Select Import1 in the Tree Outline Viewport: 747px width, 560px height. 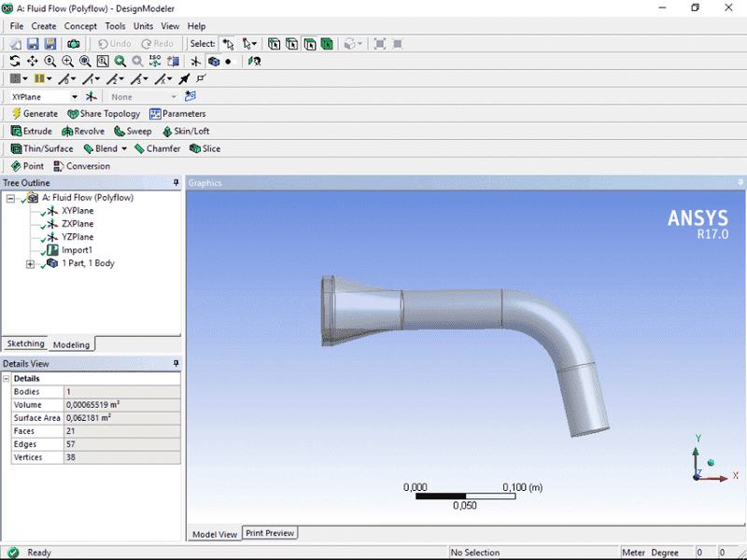[77, 250]
